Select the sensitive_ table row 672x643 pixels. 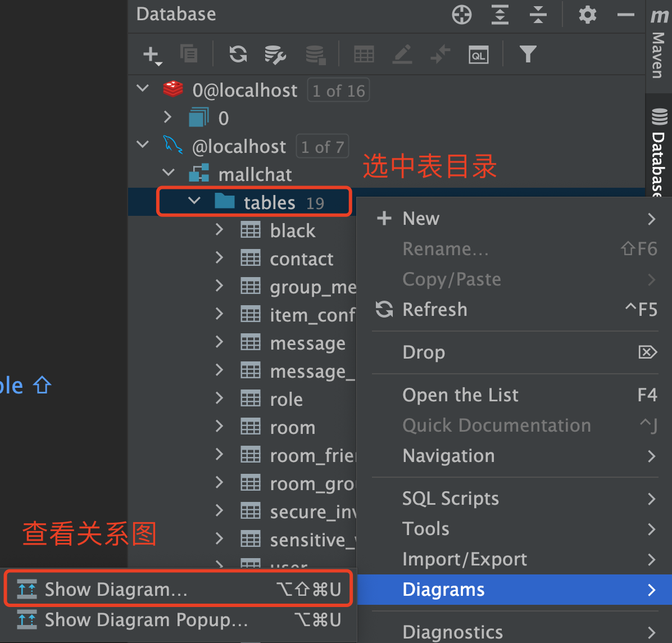(x=242, y=539)
